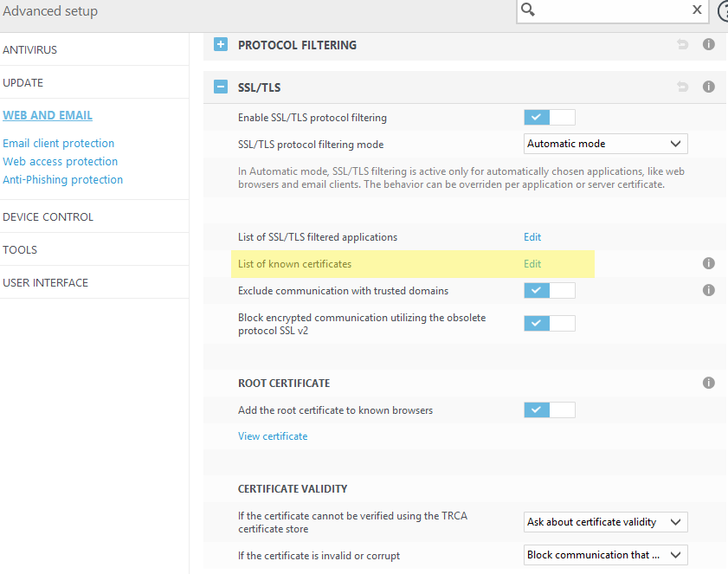
Task: Toggle Enable SSL/TLS protocol filtering
Action: tap(550, 118)
